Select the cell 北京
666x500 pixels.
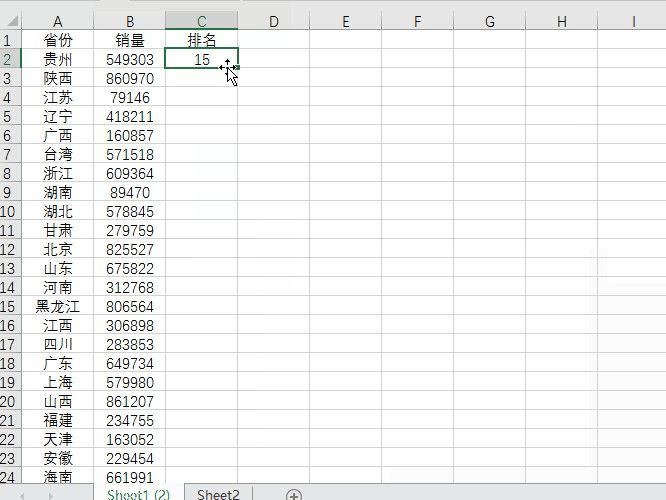[x=58, y=249]
